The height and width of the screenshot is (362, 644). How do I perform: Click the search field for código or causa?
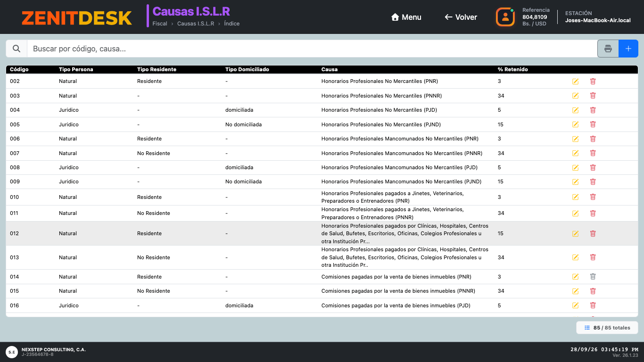point(312,49)
